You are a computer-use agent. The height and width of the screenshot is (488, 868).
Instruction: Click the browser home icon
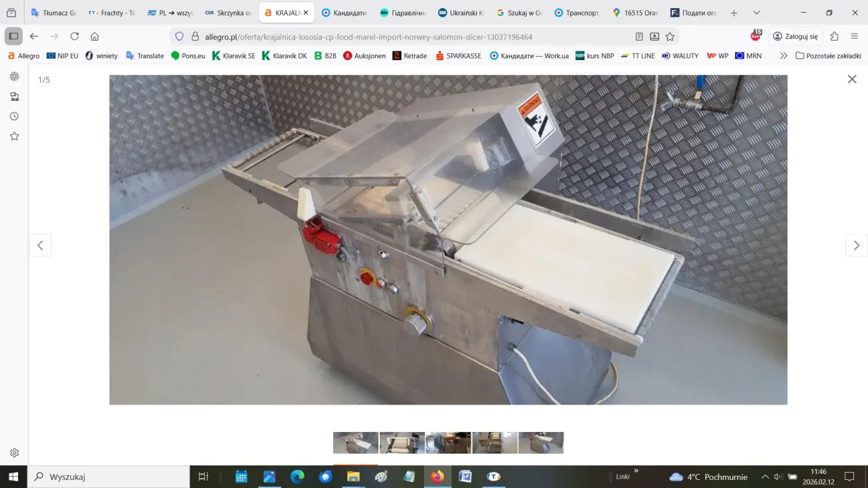click(x=95, y=37)
